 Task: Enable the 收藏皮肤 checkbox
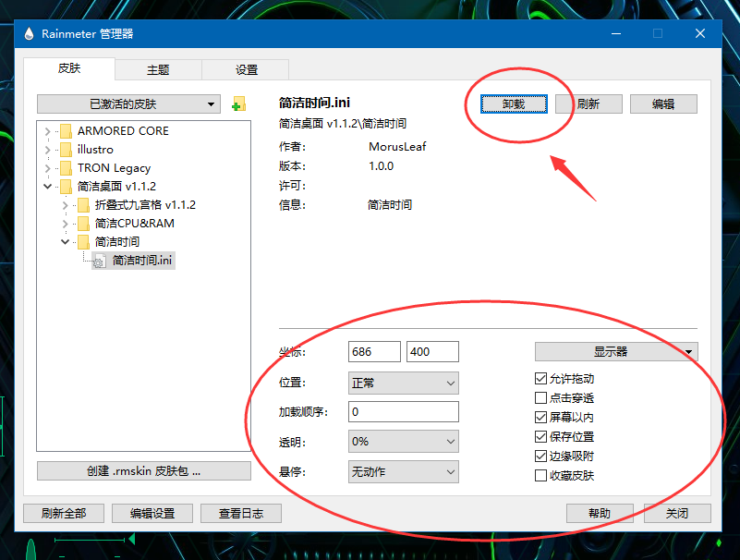click(x=540, y=474)
